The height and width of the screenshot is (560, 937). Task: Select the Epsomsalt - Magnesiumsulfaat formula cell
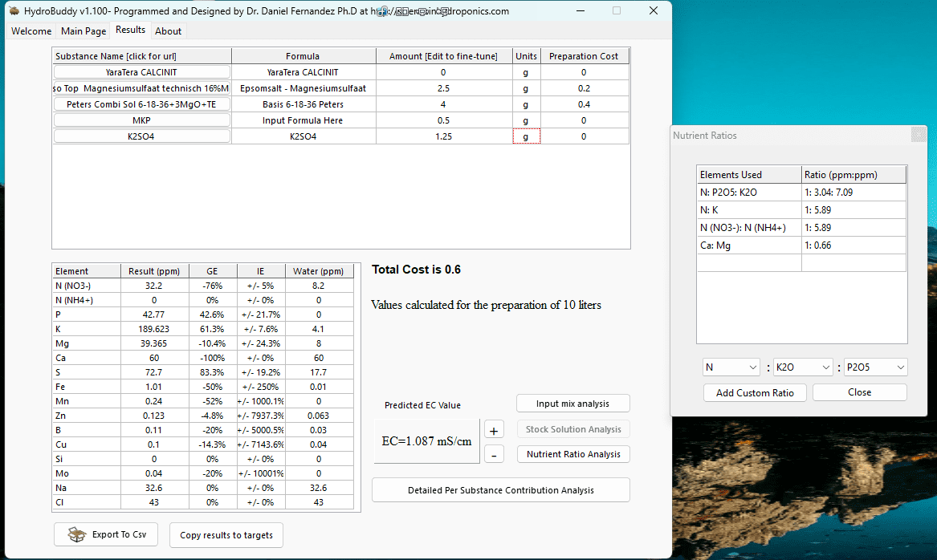(x=303, y=88)
